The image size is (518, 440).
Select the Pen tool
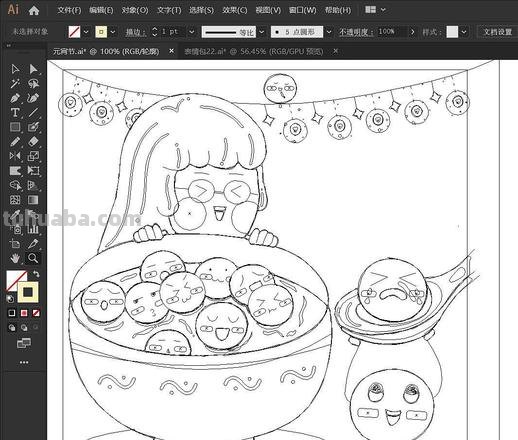(x=15, y=98)
